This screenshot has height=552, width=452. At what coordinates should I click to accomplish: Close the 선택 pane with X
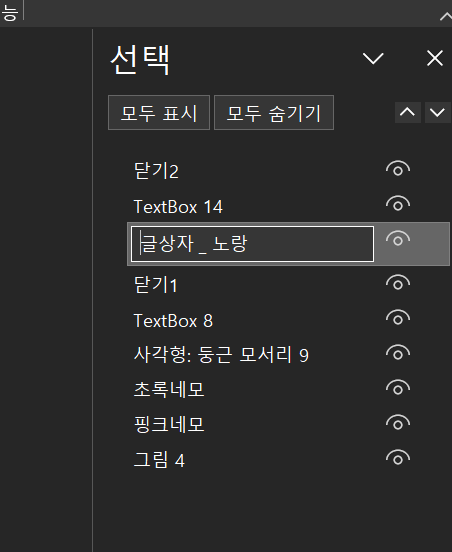(x=435, y=58)
